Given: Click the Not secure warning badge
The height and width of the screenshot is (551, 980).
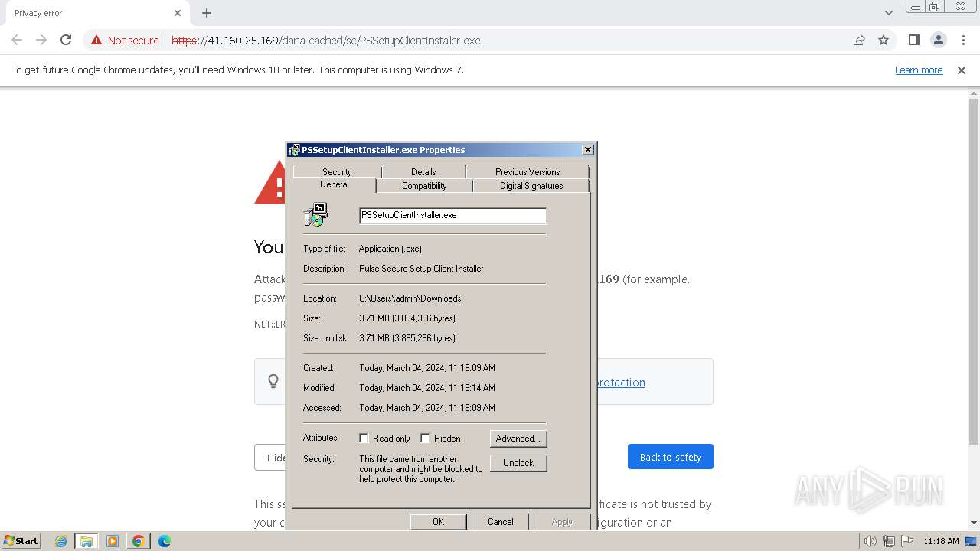Looking at the screenshot, I should tap(125, 41).
